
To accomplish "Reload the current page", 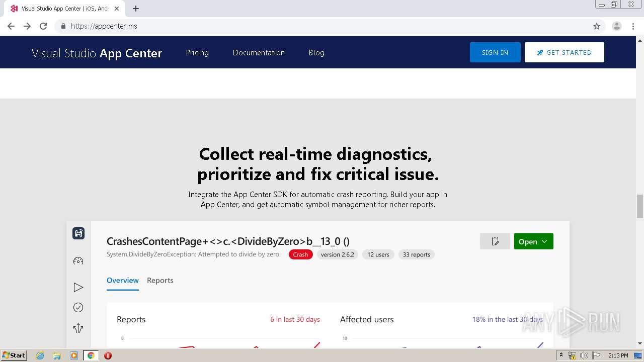I will [43, 26].
